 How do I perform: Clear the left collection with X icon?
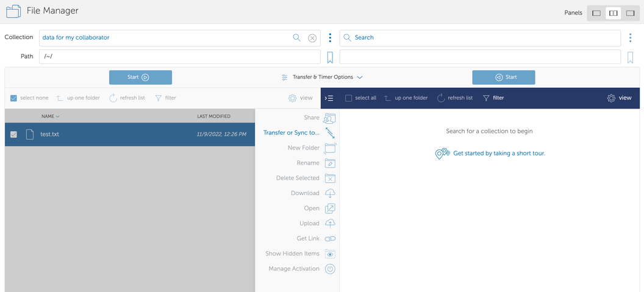[312, 38]
